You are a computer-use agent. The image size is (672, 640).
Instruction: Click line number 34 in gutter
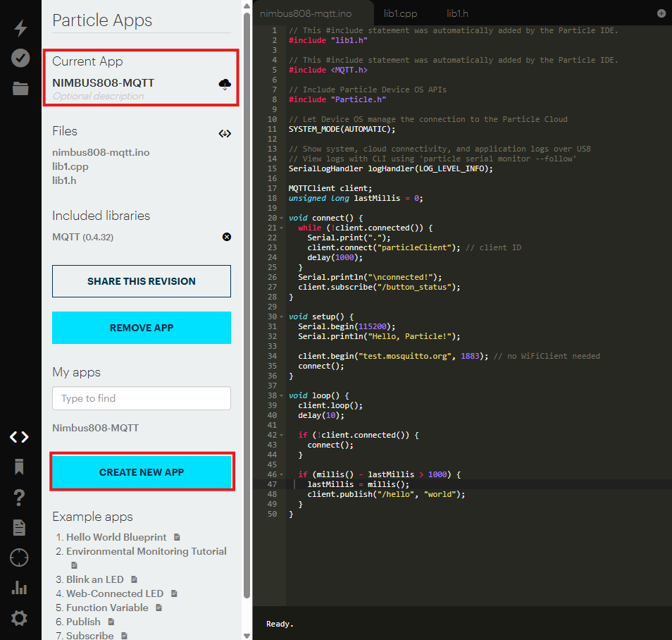point(272,356)
